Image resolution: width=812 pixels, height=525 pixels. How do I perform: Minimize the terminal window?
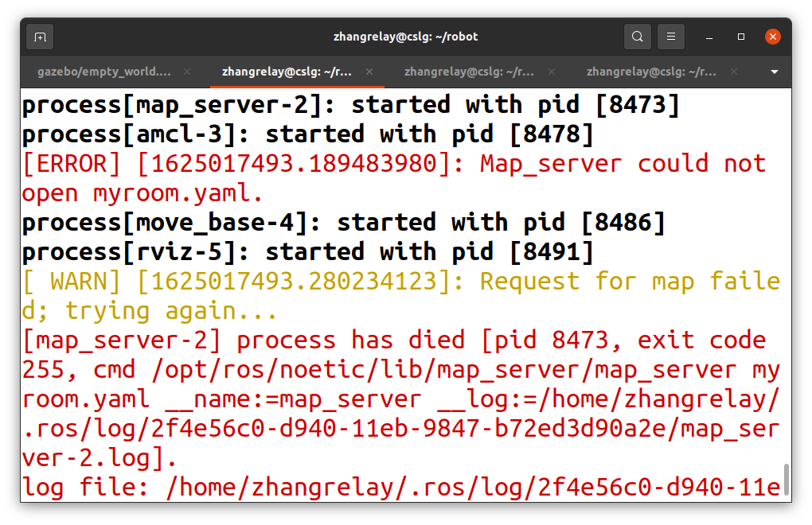coord(709,37)
